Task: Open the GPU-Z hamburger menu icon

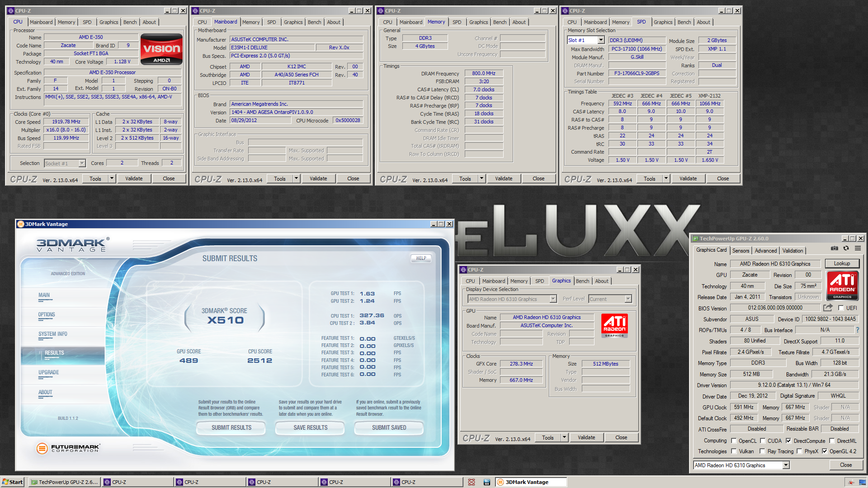Action: tap(858, 248)
